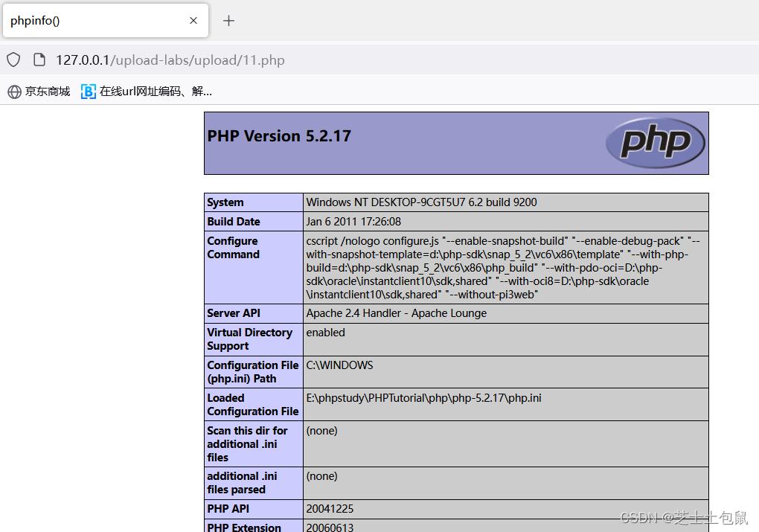Click the page info document icon
This screenshot has width=759, height=532.
pos(39,60)
